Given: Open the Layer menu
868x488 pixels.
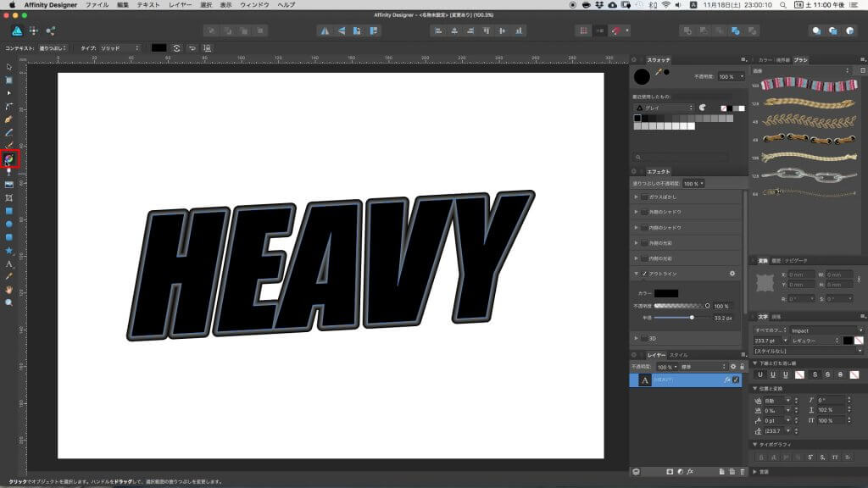Looking at the screenshot, I should 180,4.
